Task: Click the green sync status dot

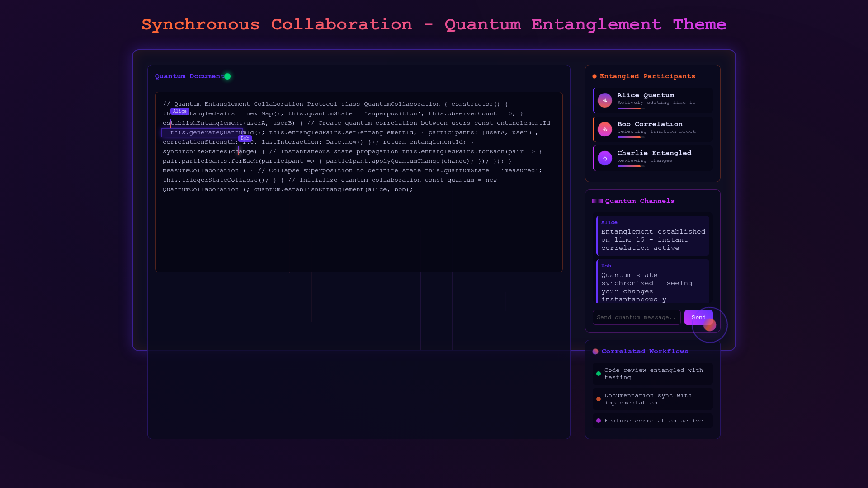Action: point(227,76)
